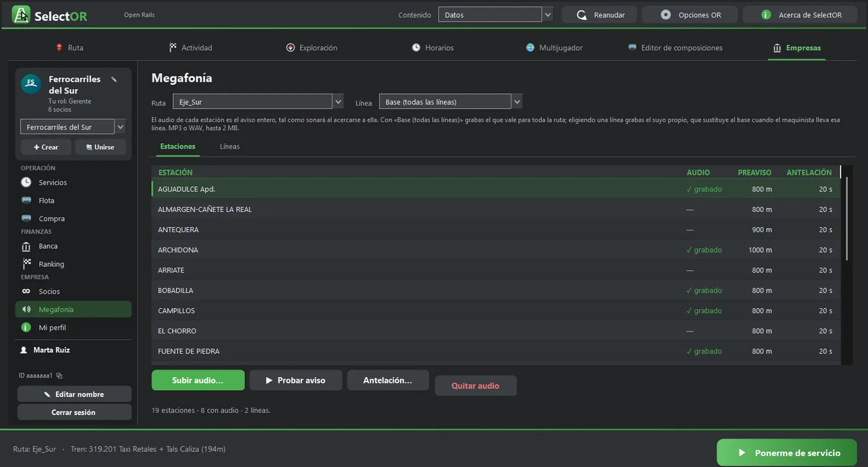Click the Ruta pin icon
The image size is (868, 467).
[59, 48]
